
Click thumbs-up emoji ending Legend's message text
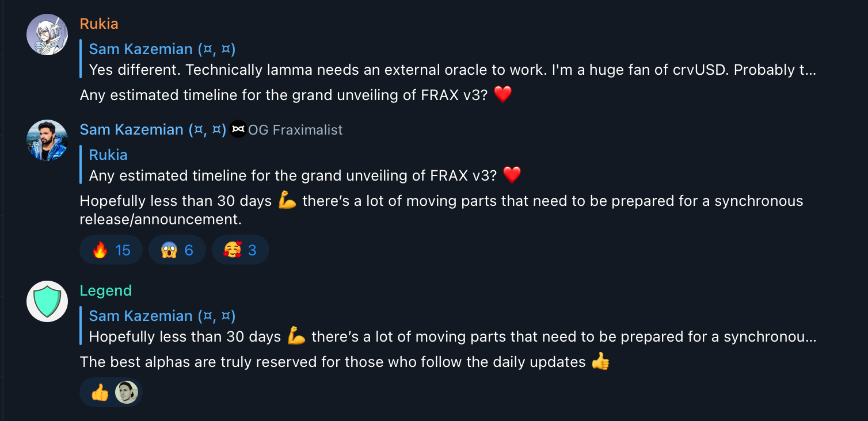pos(600,362)
